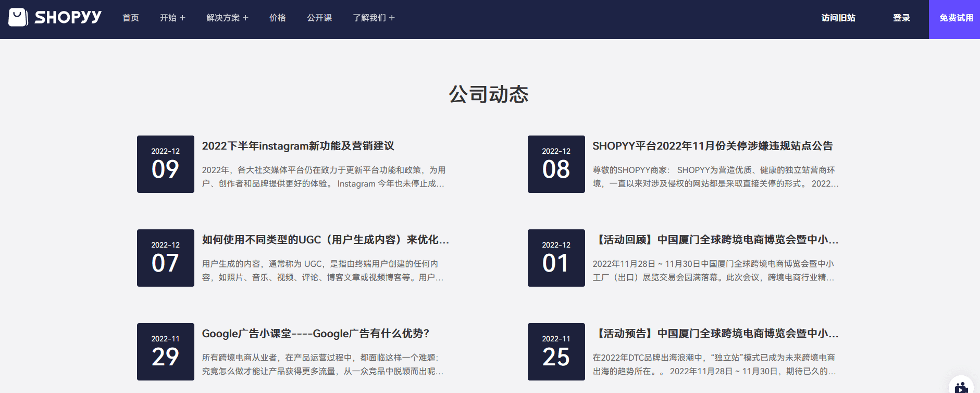Click the summary starting 所有跨境电商从业者

pos(323,364)
